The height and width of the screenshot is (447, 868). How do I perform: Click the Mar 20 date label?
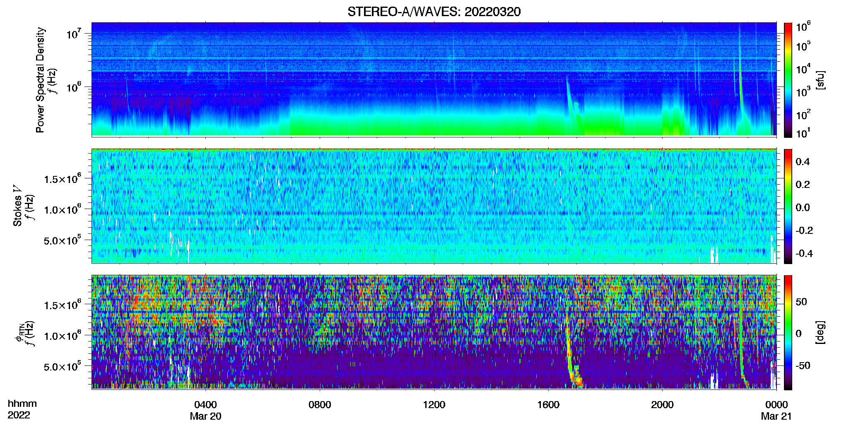coord(205,416)
